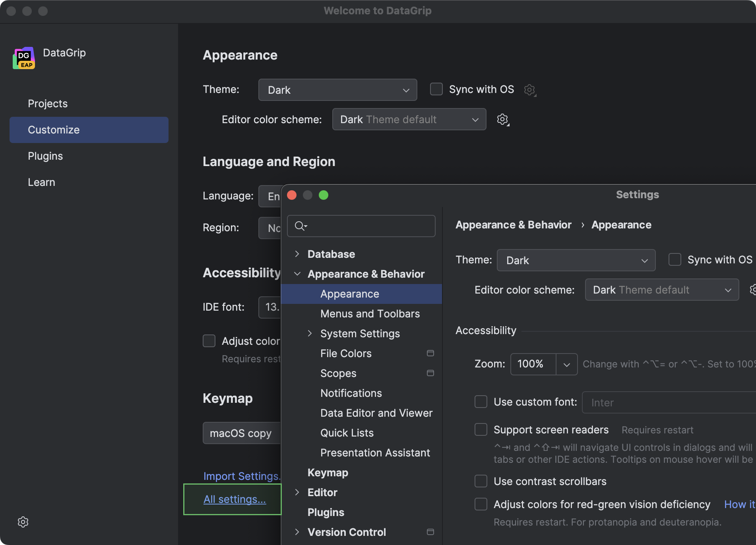This screenshot has height=545, width=756.
Task: Toggle Use contrast scrollbars checkbox
Action: [481, 481]
